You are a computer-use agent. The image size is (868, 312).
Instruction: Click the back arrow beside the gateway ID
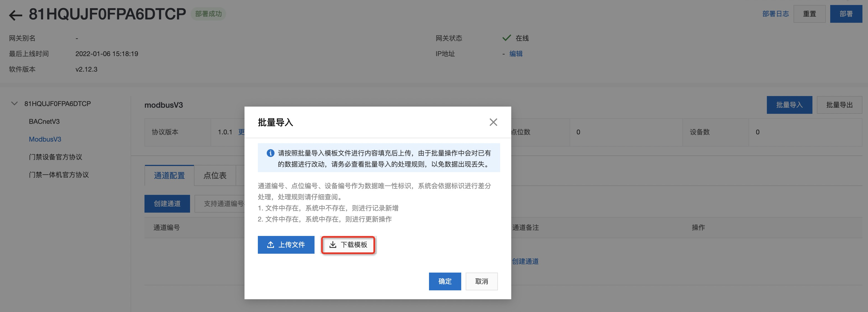click(x=15, y=15)
